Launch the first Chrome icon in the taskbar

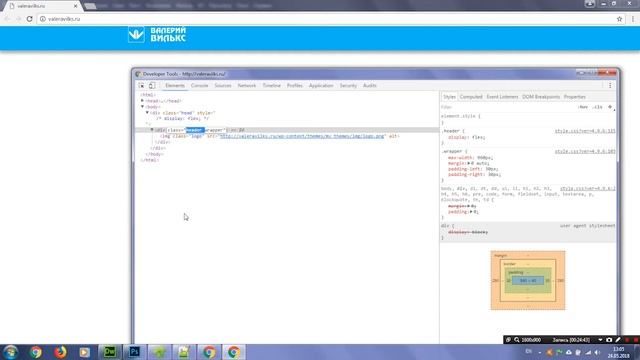(x=36, y=352)
